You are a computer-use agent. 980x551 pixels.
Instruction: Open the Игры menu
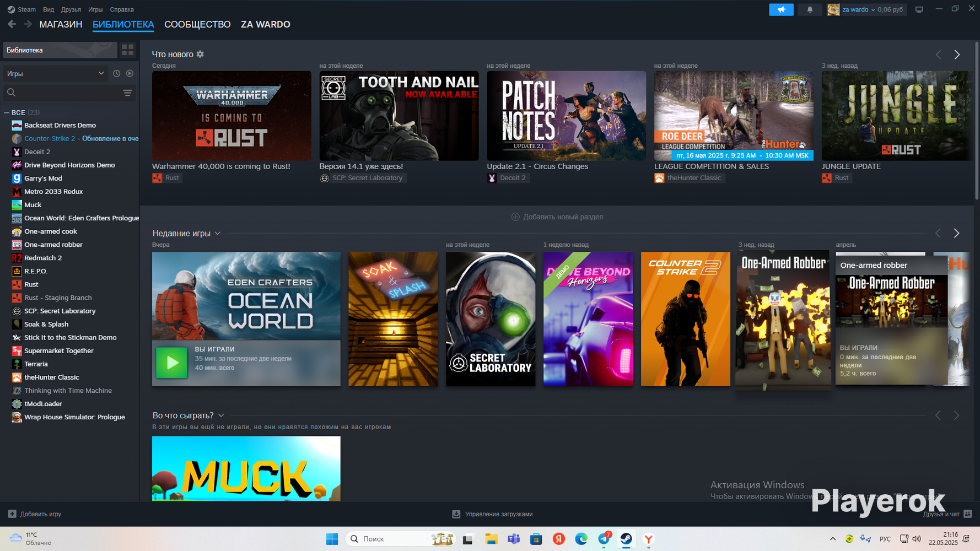click(95, 9)
